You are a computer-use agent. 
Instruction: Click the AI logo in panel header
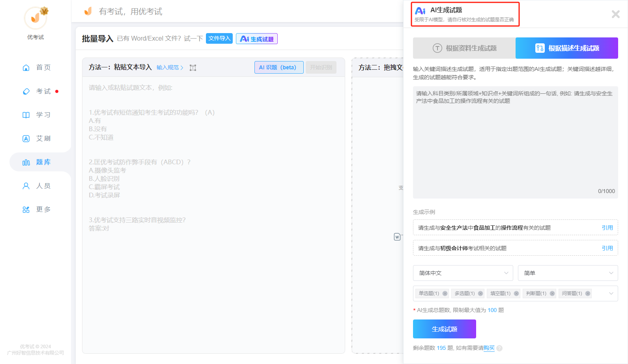point(421,11)
